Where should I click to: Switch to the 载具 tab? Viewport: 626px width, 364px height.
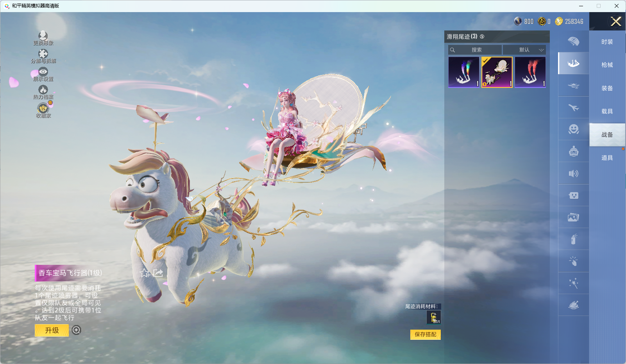tap(607, 111)
